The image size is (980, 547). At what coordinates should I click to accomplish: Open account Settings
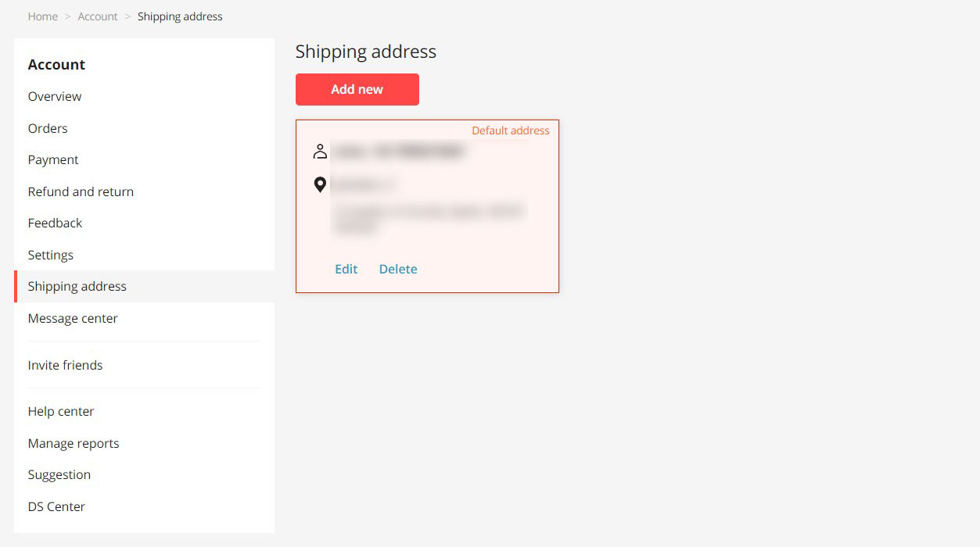[50, 255]
